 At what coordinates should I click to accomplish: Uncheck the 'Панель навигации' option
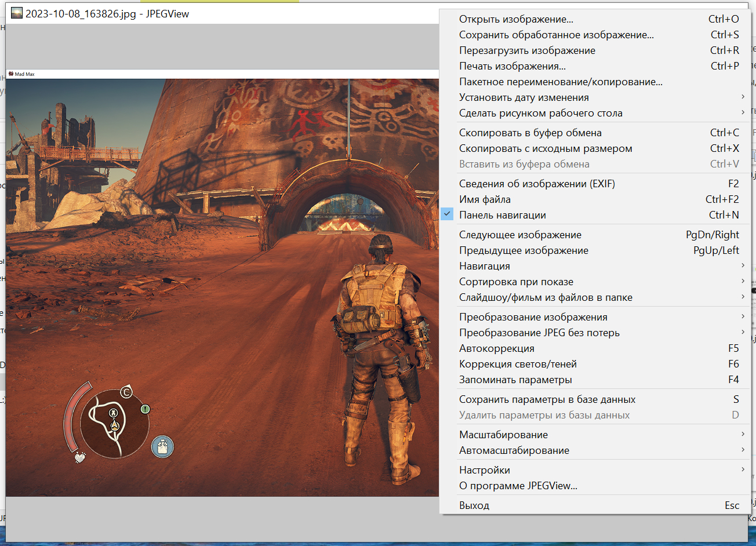594,215
